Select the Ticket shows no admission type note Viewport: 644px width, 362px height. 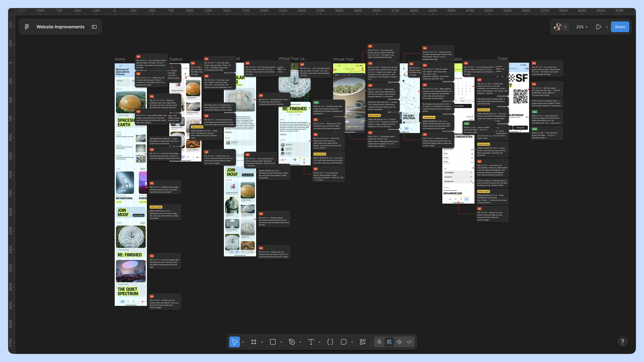[547, 103]
